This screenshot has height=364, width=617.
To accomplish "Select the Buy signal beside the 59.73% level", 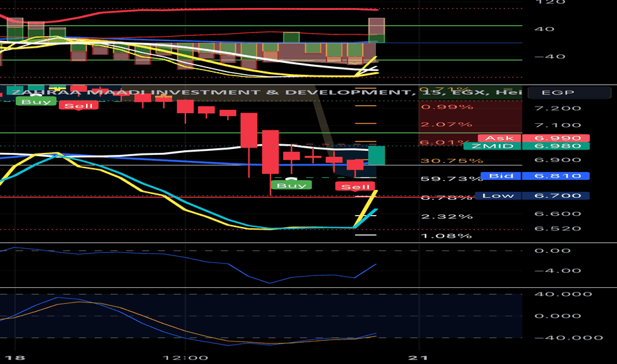I will 291,185.
